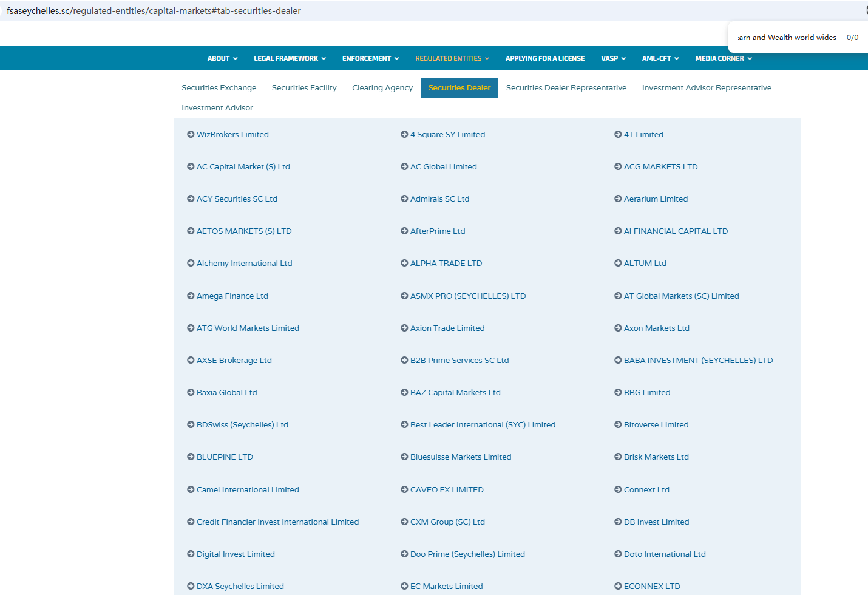Expand the ABOUT dropdown menu
The width and height of the screenshot is (868, 595).
coord(222,58)
